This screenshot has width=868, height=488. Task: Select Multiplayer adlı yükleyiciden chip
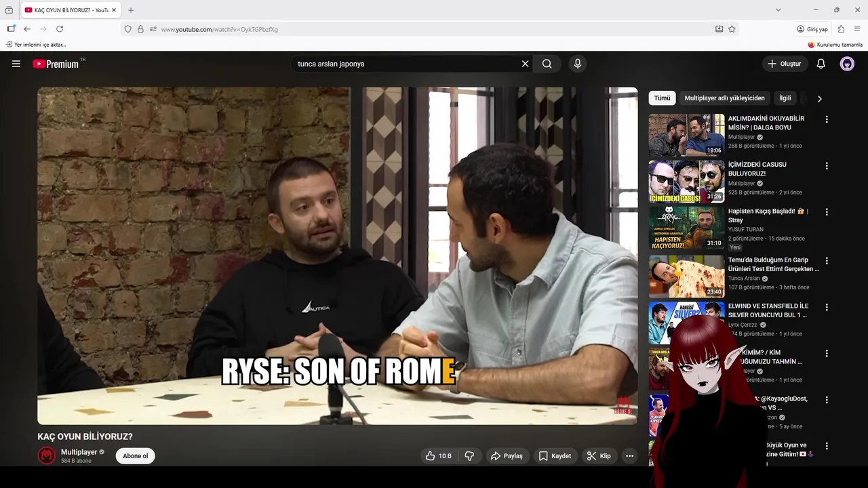[x=725, y=98]
